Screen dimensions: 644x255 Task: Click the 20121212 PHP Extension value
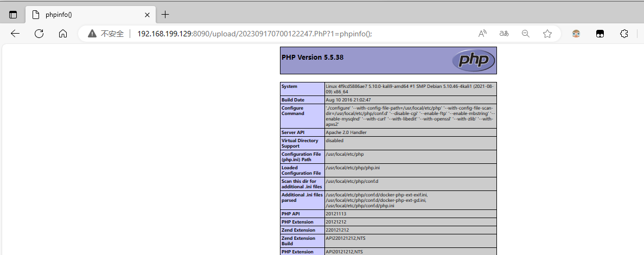tap(410, 222)
